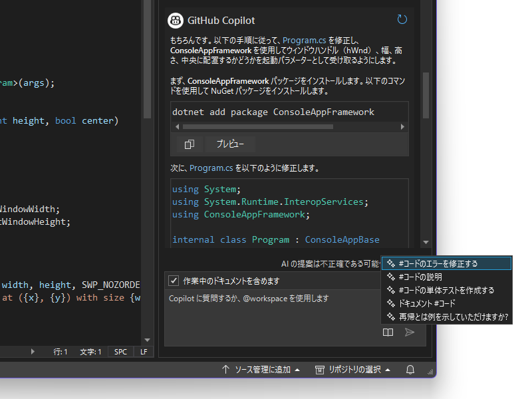The width and height of the screenshot is (532, 399).
Task: Refresh the Copilot conversation
Action: 402,20
